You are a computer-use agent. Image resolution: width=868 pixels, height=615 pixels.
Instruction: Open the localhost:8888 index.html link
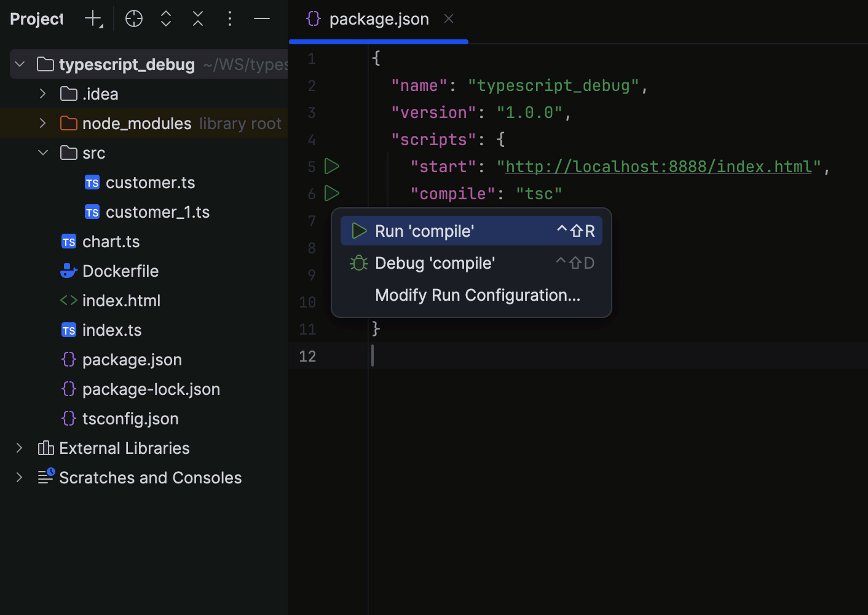tap(659, 167)
